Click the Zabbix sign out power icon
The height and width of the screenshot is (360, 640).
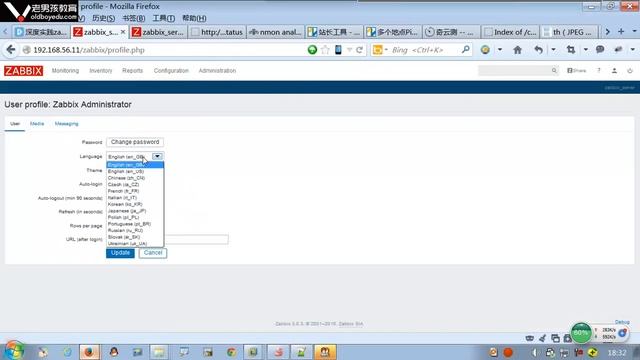point(630,71)
